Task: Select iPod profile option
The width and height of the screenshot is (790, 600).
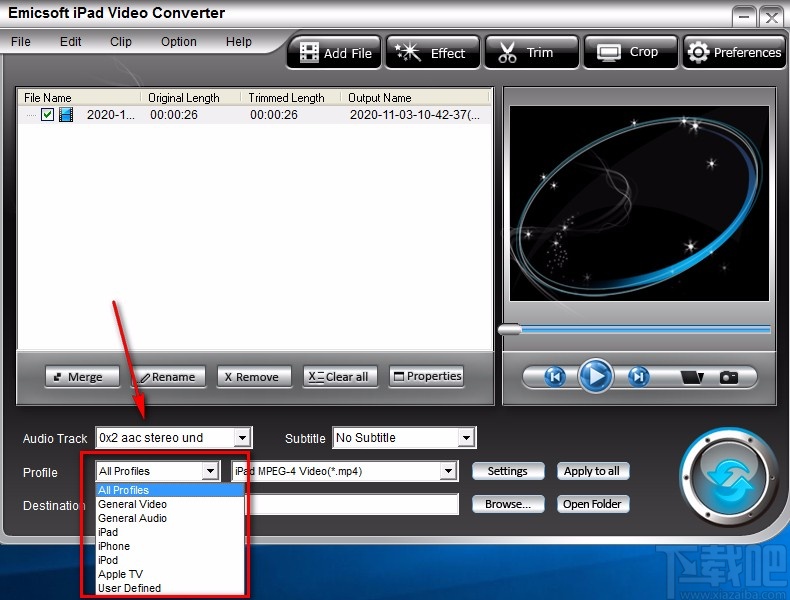Action: [x=170, y=560]
